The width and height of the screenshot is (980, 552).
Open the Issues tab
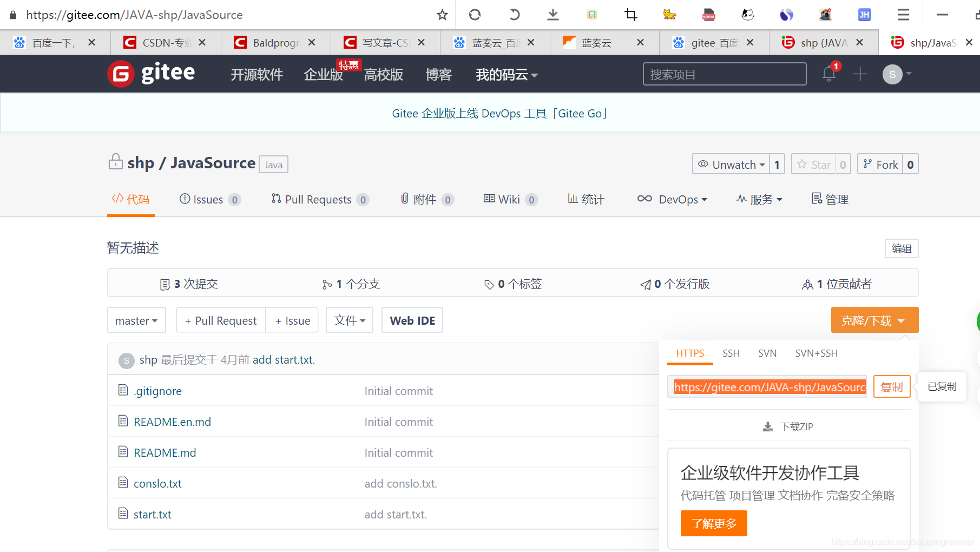[210, 199]
